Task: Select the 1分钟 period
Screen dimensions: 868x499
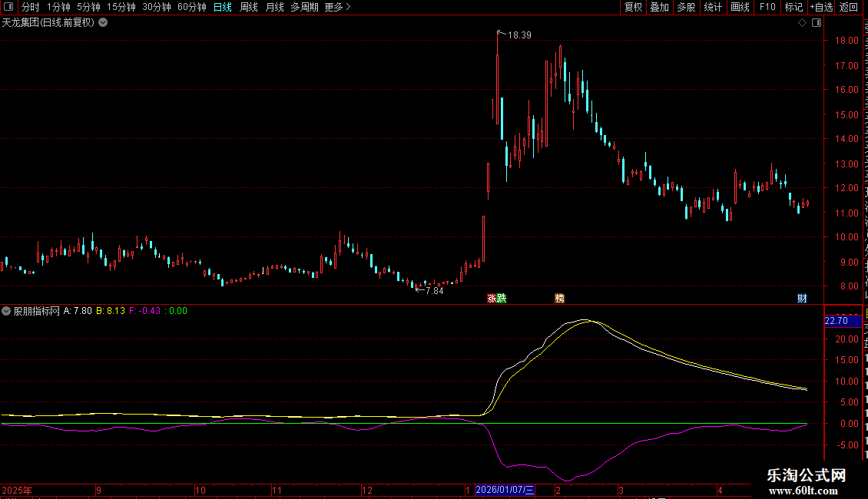Action: pos(58,7)
